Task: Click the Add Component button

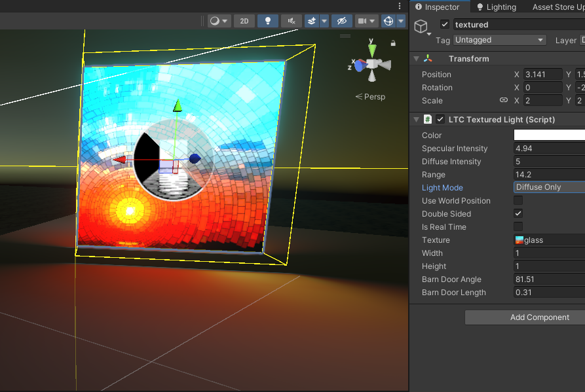Action: coord(539,317)
